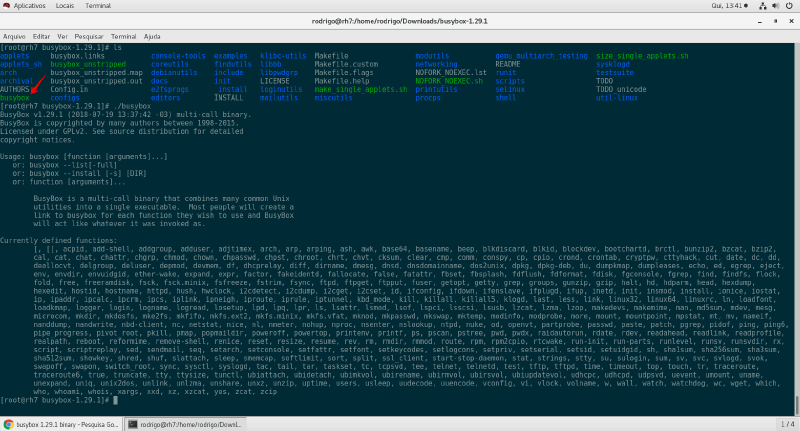Viewport: 800px width, 431px height.
Task: Open the Arquivo menu
Action: pos(15,34)
